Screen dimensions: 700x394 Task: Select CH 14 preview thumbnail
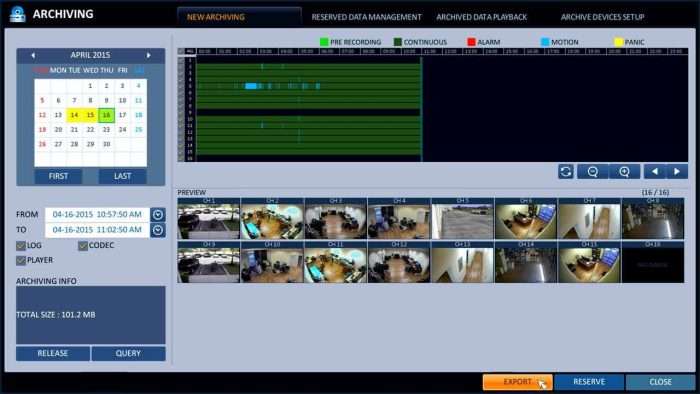point(525,262)
